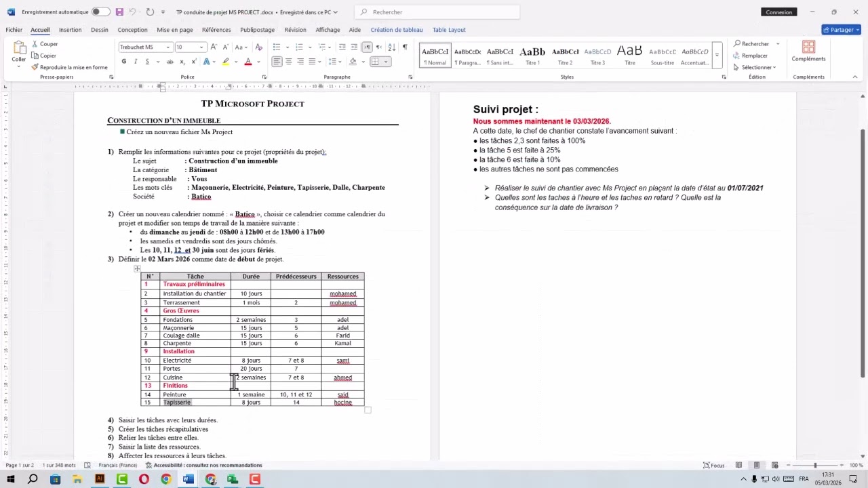868x488 pixels.
Task: Click Reproduire la mise en forme
Action: pyautogui.click(x=69, y=67)
